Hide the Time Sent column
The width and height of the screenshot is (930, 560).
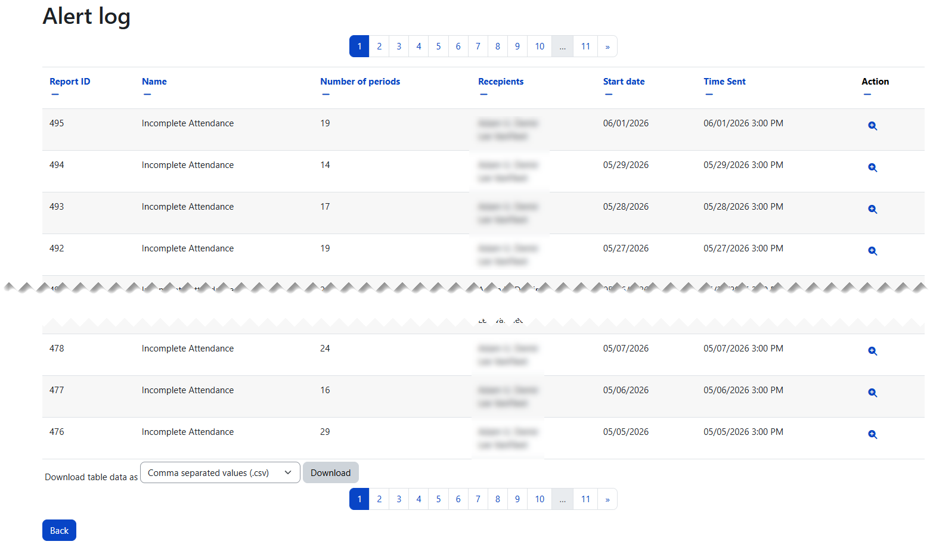(x=709, y=94)
